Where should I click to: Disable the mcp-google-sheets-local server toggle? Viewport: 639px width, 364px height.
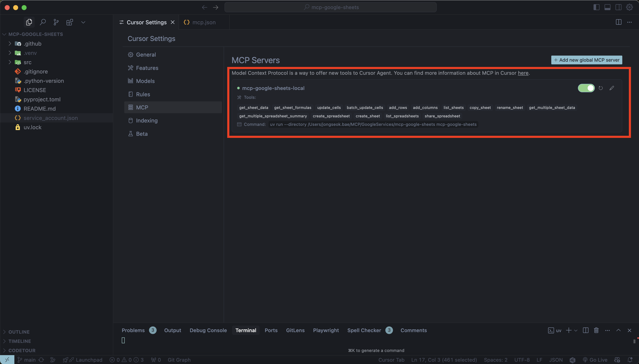[x=586, y=88]
